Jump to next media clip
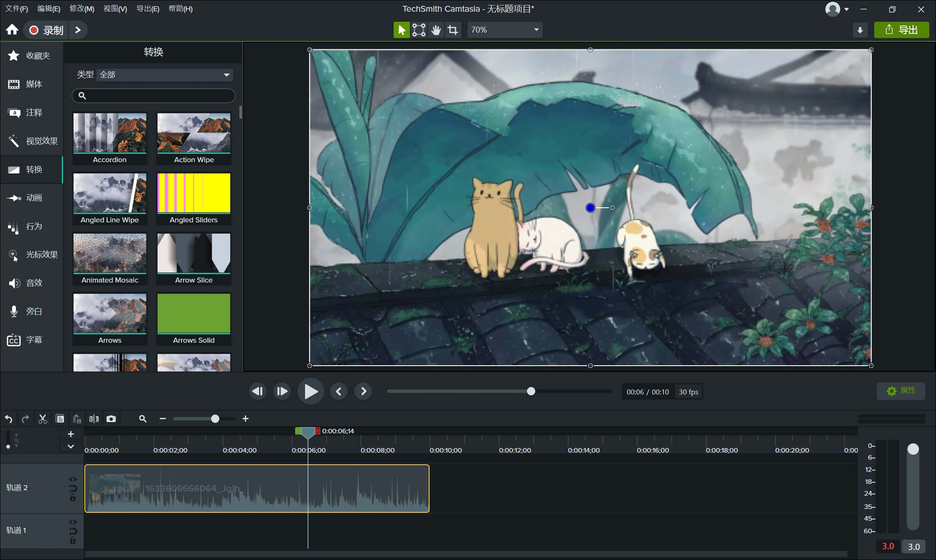This screenshot has height=560, width=936. coord(363,392)
